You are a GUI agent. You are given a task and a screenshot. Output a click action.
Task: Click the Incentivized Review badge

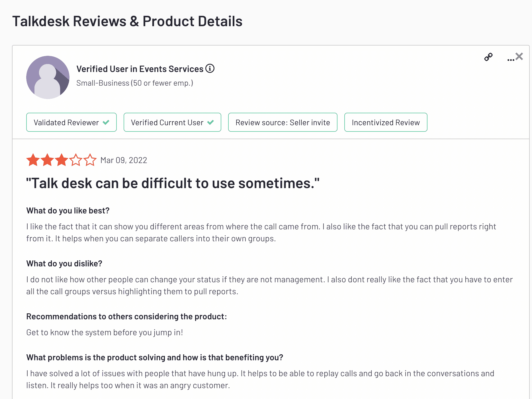[x=386, y=122]
